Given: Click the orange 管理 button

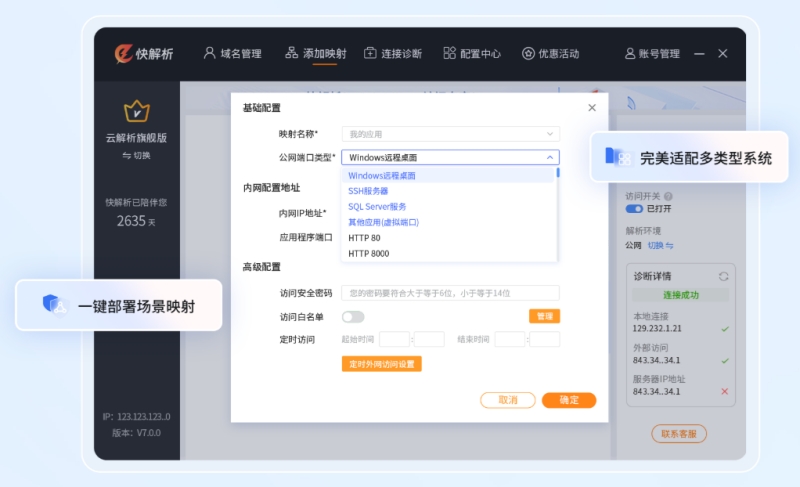Looking at the screenshot, I should [544, 317].
